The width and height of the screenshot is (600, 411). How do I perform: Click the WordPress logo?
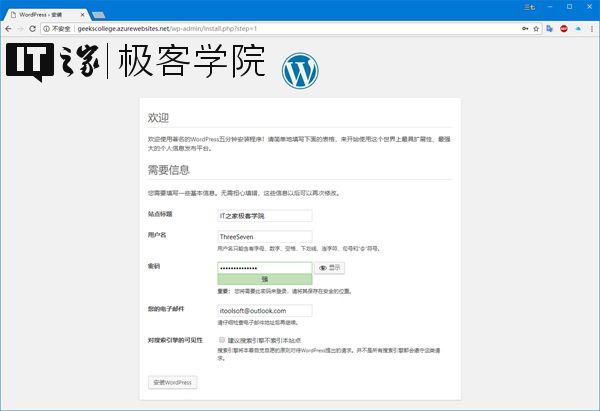[x=300, y=71]
